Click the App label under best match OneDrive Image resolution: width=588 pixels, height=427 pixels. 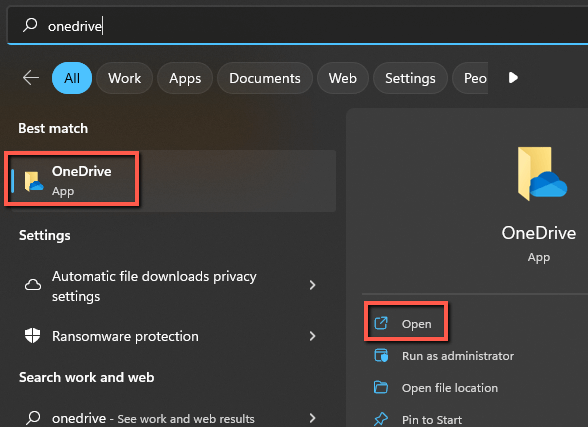coord(63,191)
